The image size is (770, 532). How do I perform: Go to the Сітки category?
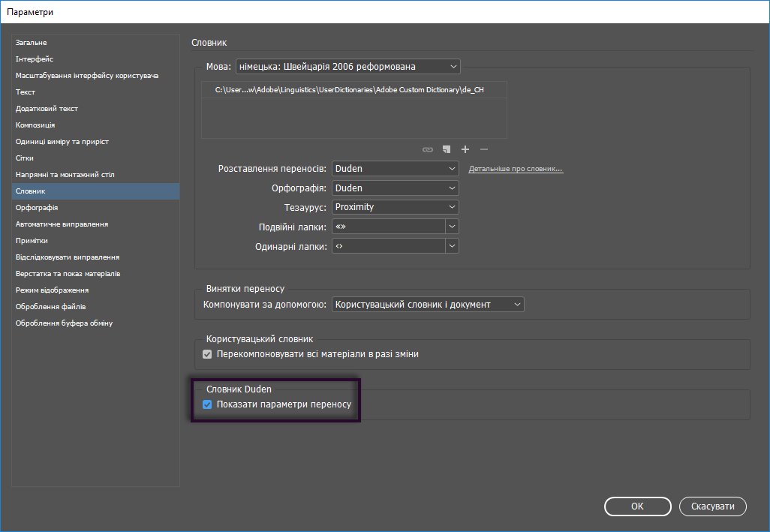coord(96,158)
